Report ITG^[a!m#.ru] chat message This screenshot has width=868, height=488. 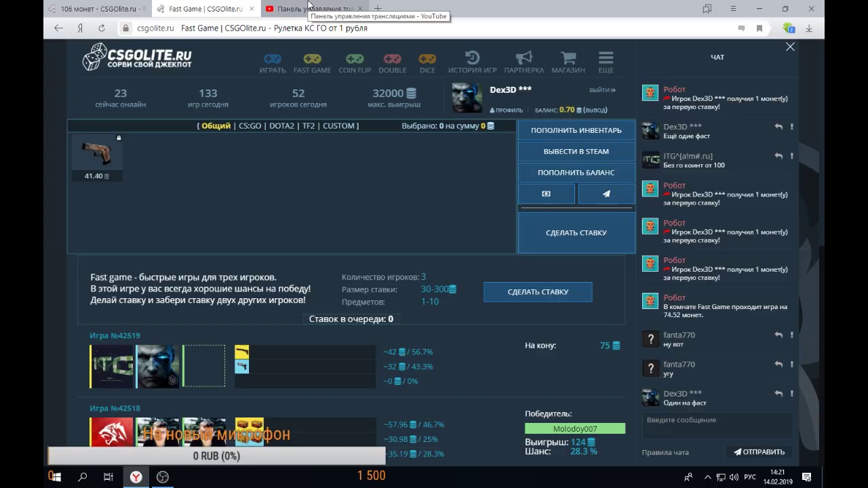791,156
